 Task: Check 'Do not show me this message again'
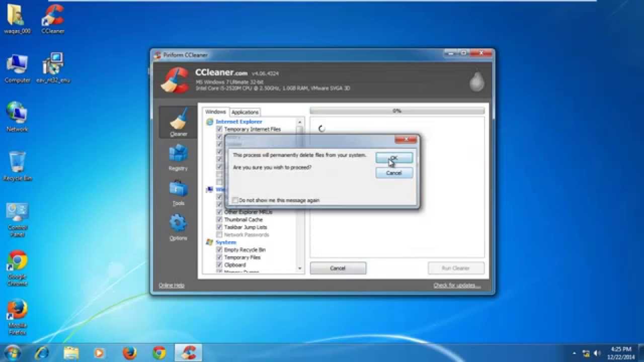(235, 200)
